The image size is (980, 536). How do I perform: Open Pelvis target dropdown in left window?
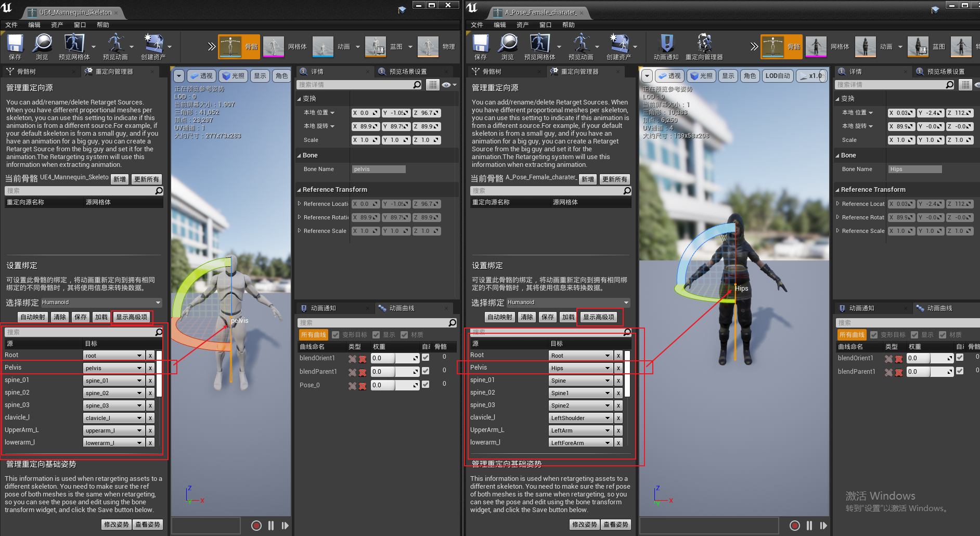point(113,368)
